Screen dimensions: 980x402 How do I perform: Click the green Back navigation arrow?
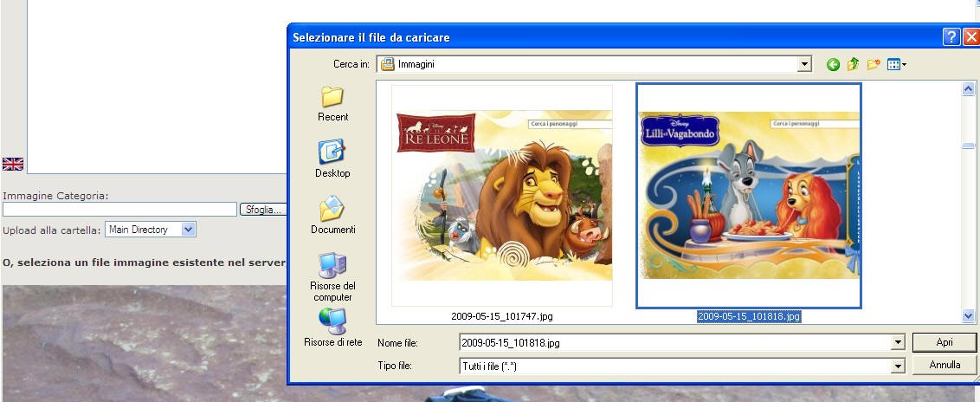(x=833, y=64)
